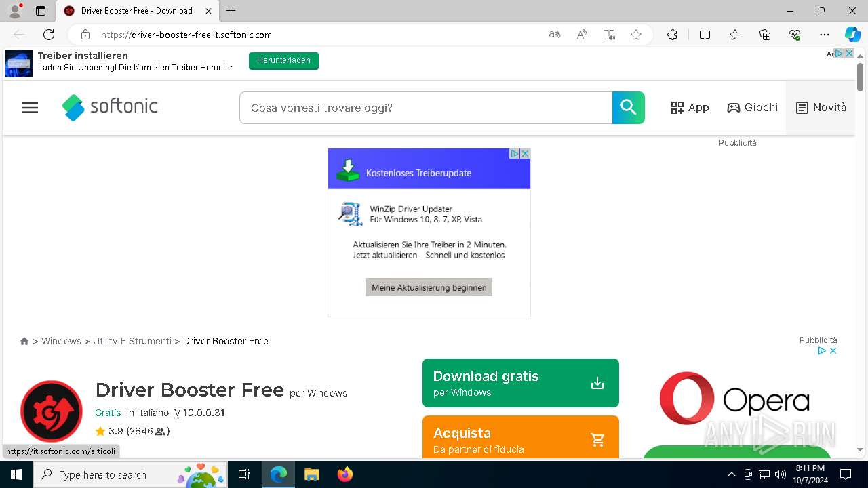Click the search magnifier button
The image size is (868, 488).
click(629, 108)
